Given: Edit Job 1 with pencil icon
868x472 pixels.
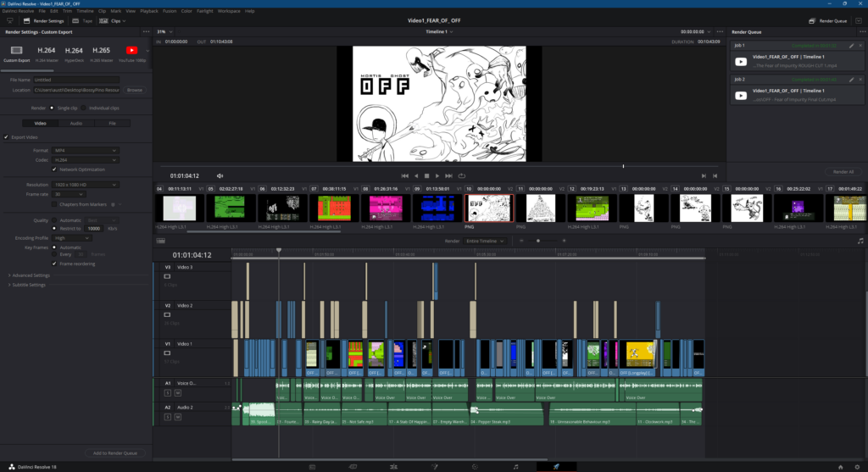Looking at the screenshot, I should coord(850,45).
